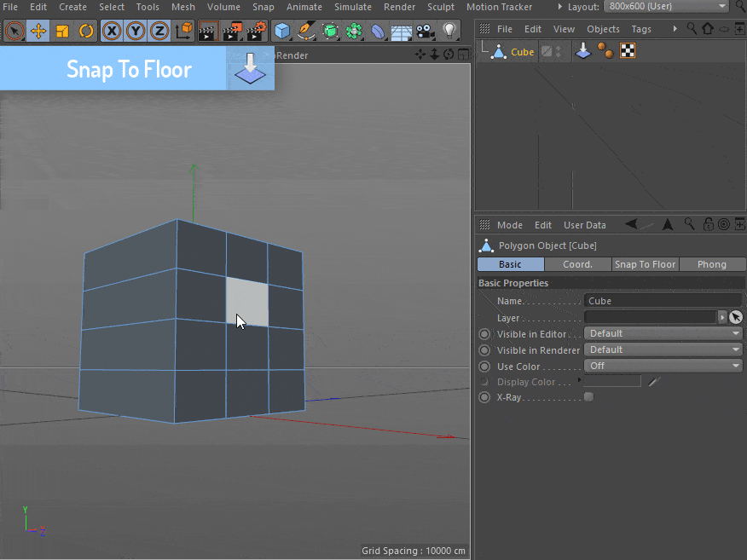This screenshot has width=747, height=560.
Task: Click the Snap To Floor tag on Cube
Action: coord(582,52)
